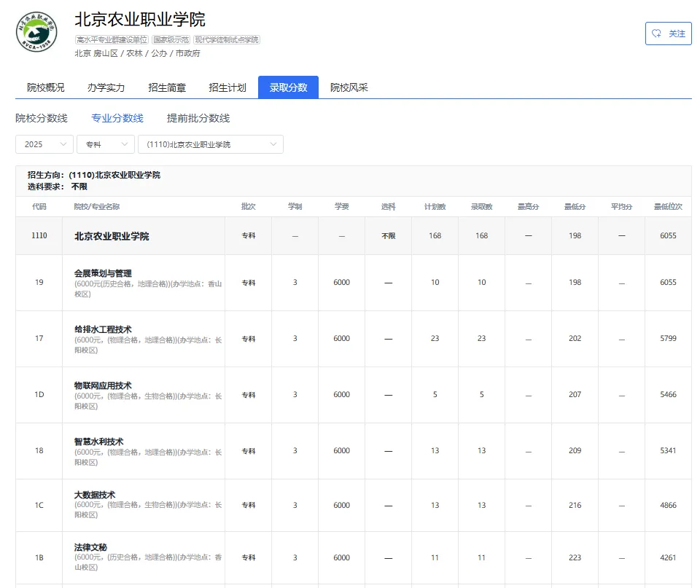The width and height of the screenshot is (700, 588).
Task: Click the 计划数 column header
Action: pyautogui.click(x=435, y=206)
